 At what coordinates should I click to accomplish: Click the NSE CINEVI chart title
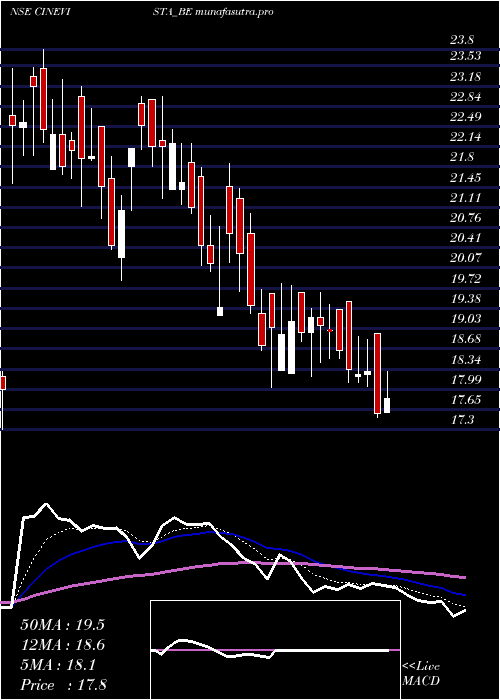point(42,12)
